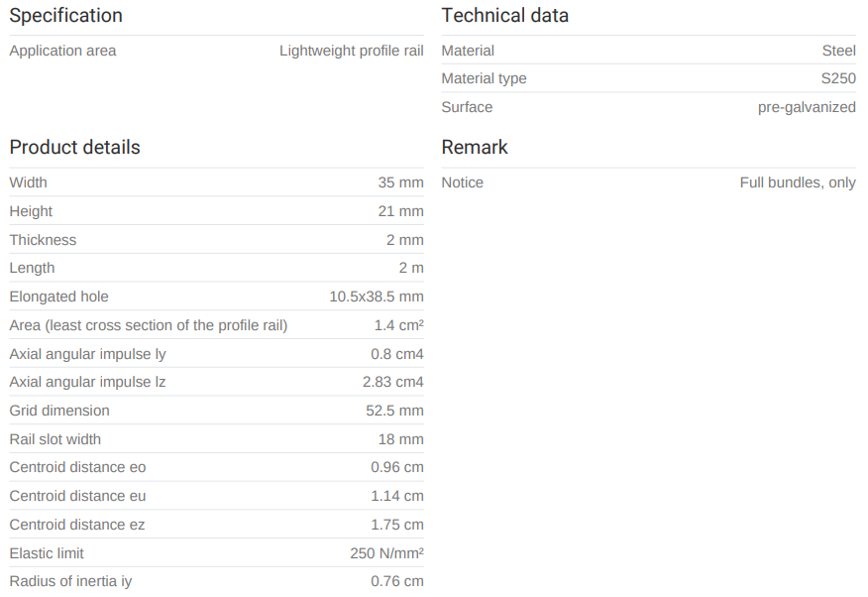Click the Product details heading
This screenshot has height=597, width=868.
tap(74, 148)
